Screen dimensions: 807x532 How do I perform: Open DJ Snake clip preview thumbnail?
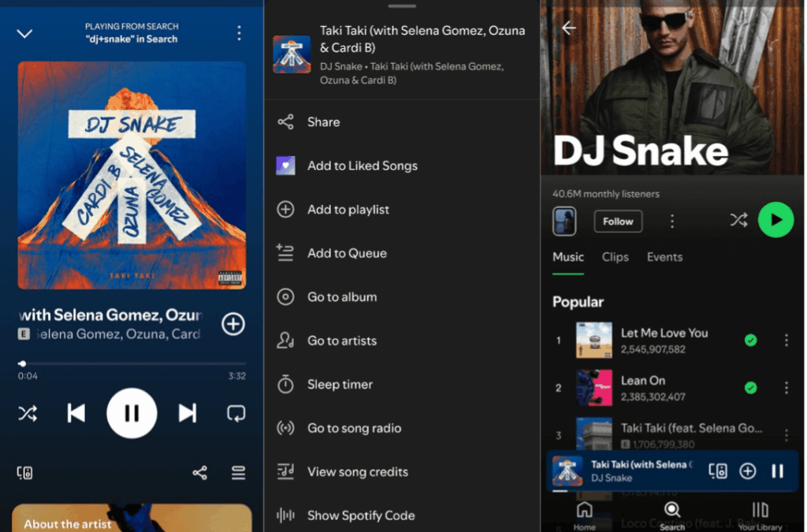pyautogui.click(x=564, y=221)
